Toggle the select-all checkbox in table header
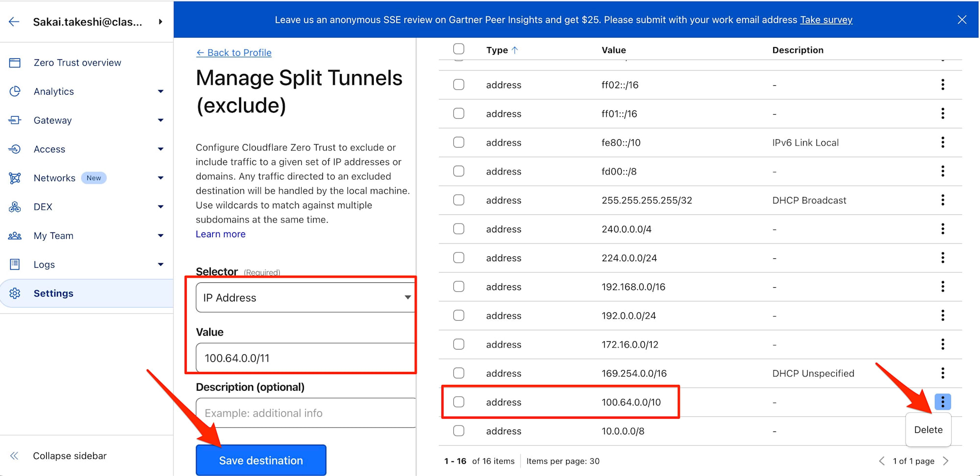The height and width of the screenshot is (476, 980). [459, 49]
